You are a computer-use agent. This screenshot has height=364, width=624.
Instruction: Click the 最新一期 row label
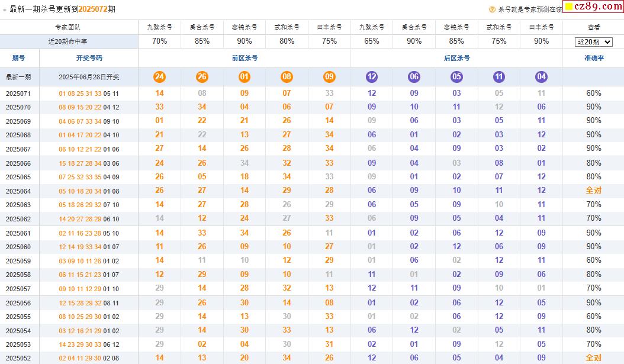pyautogui.click(x=18, y=77)
